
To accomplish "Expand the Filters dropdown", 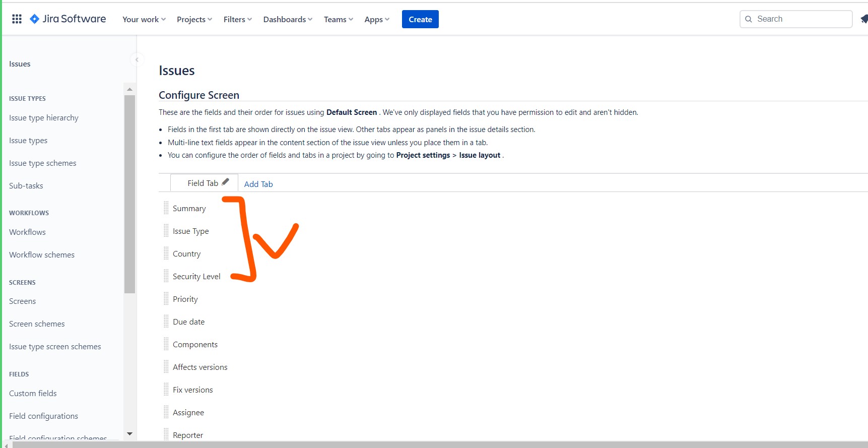I will pos(237,19).
